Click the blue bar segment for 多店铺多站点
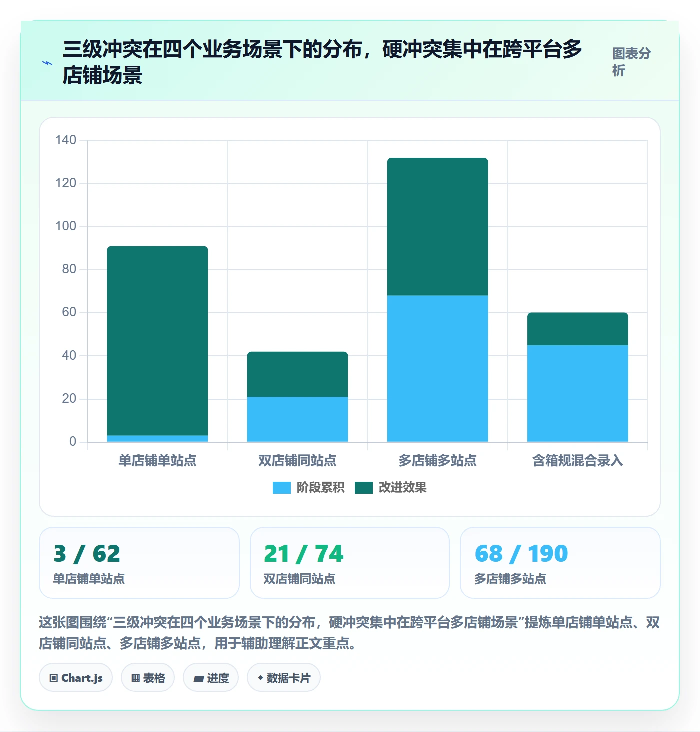The height and width of the screenshot is (732, 700). click(437, 369)
